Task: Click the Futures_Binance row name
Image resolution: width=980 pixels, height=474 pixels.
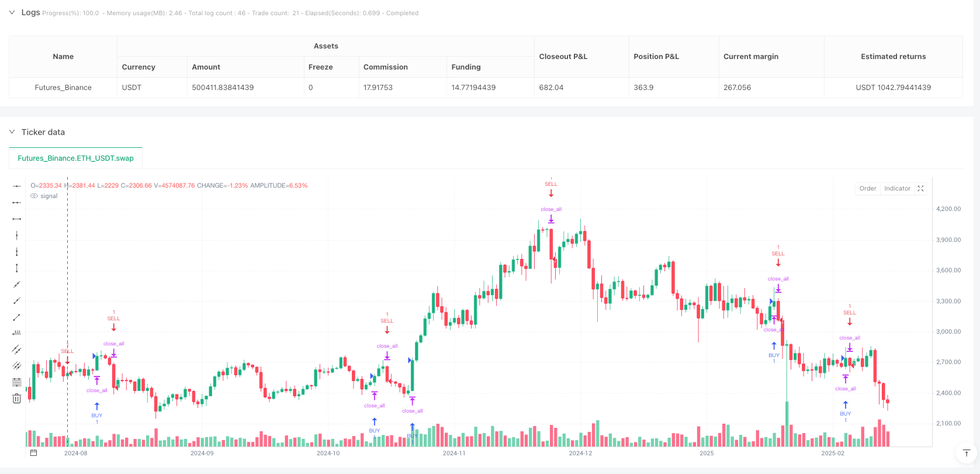Action: click(63, 87)
